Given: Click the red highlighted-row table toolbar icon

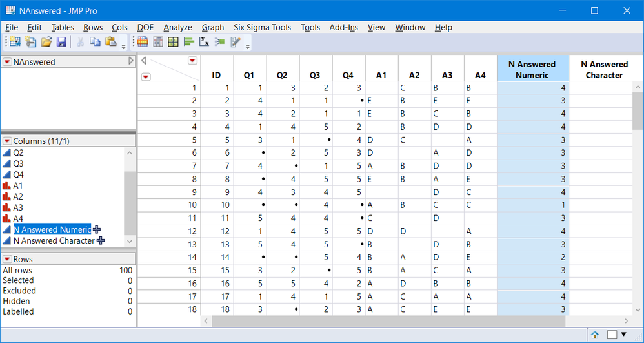Looking at the screenshot, I should point(143,41).
